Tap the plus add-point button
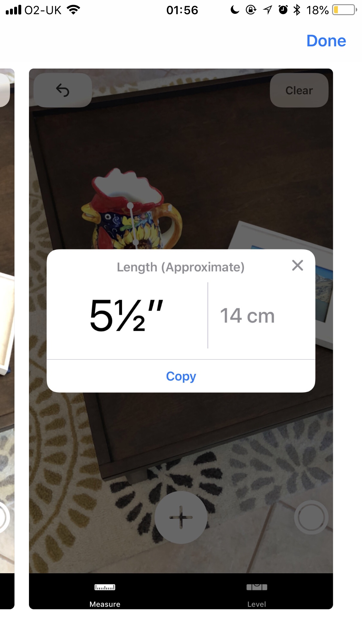The width and height of the screenshot is (362, 644). (181, 517)
